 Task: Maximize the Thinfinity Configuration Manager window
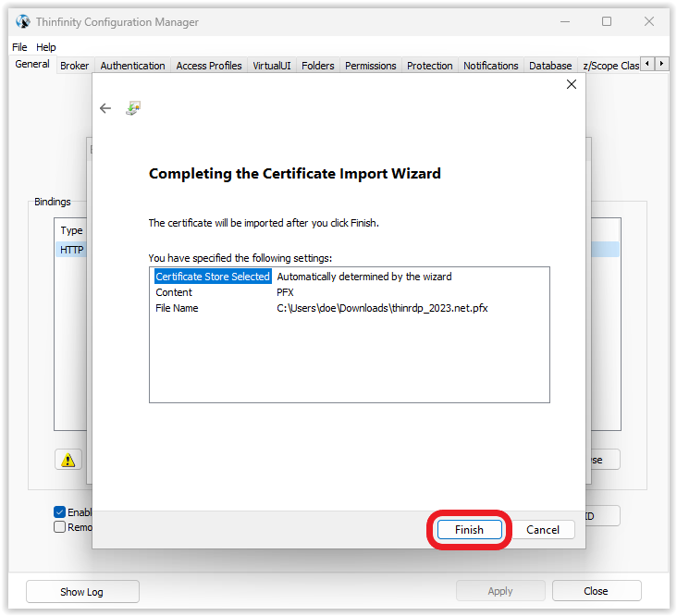607,21
